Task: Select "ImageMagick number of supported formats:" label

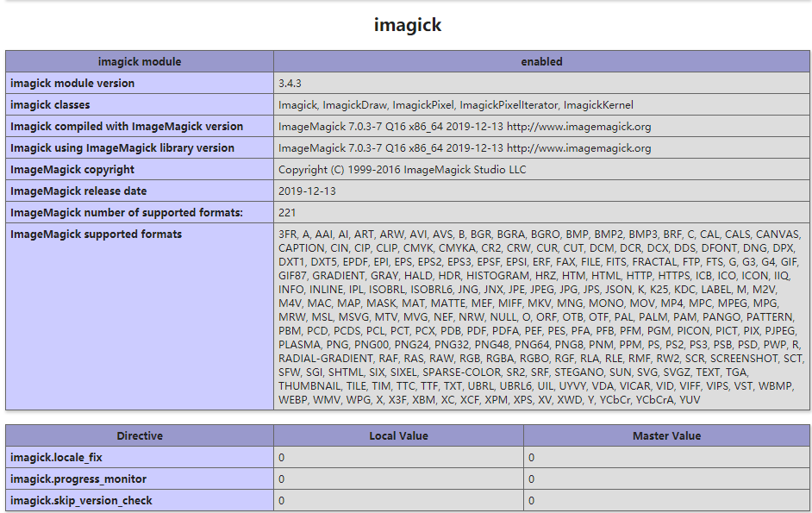Action: click(x=127, y=213)
